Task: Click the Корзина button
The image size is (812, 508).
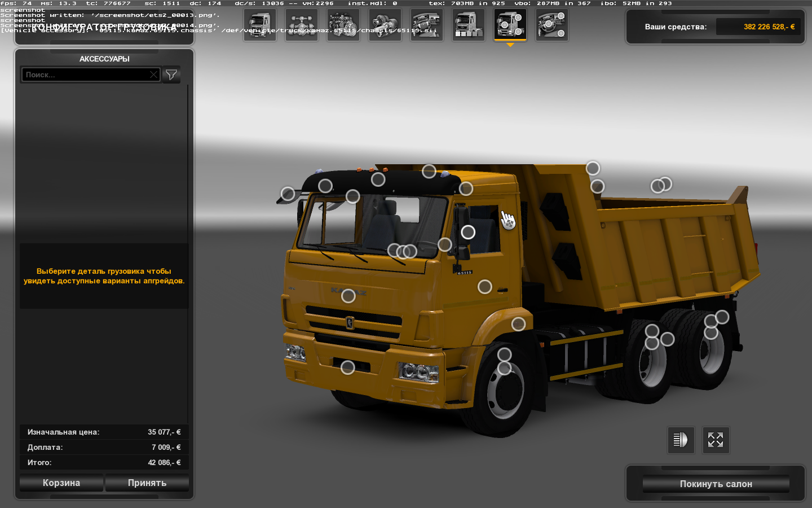Action: click(x=61, y=483)
